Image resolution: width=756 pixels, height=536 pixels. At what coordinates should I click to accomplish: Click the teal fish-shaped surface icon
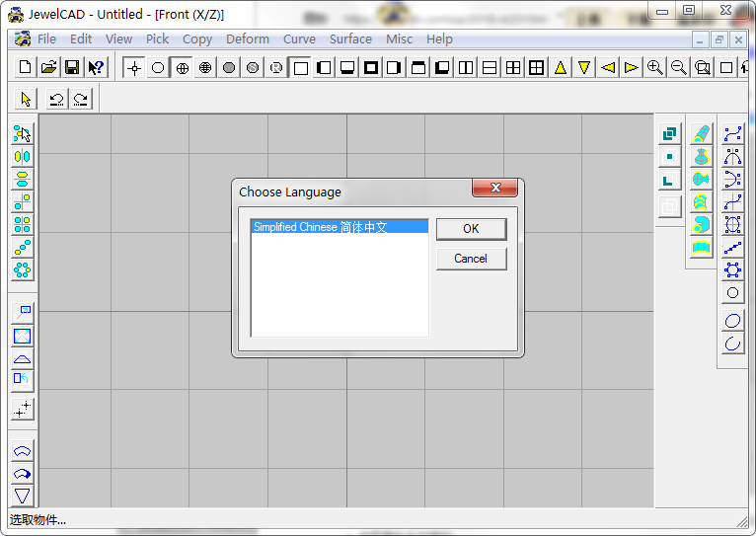tap(702, 180)
